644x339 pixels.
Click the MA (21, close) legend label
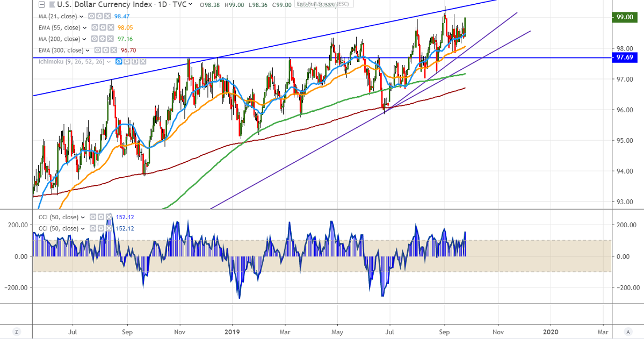57,17
